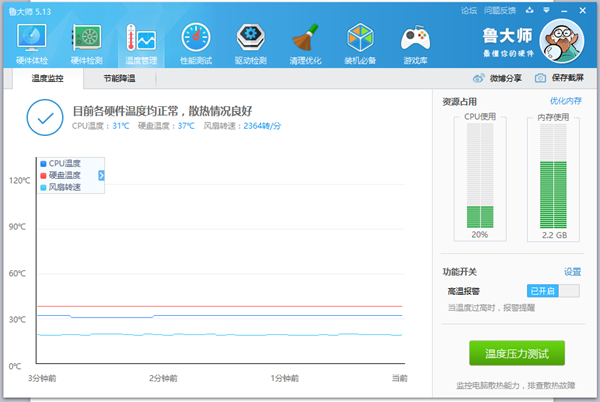600x402 pixels.
Task: Switch to 节能降温 tab
Action: point(119,78)
